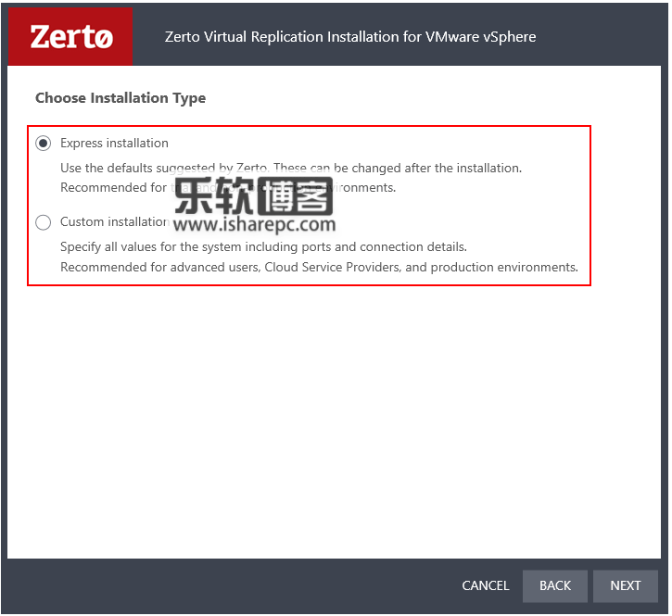
Task: Go BACK to the previous step
Action: coord(555,585)
